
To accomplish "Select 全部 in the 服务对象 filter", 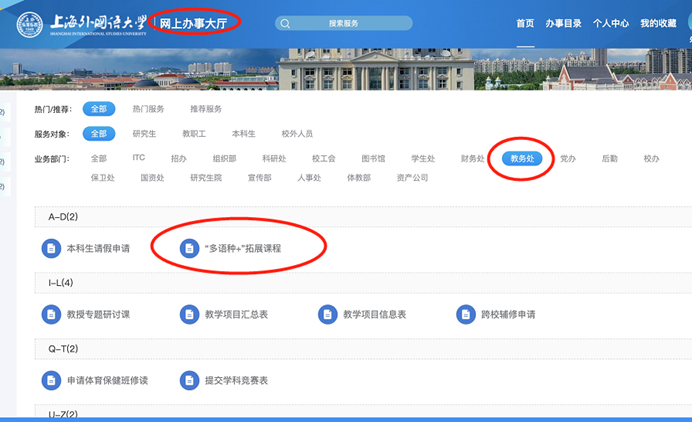I will point(99,134).
